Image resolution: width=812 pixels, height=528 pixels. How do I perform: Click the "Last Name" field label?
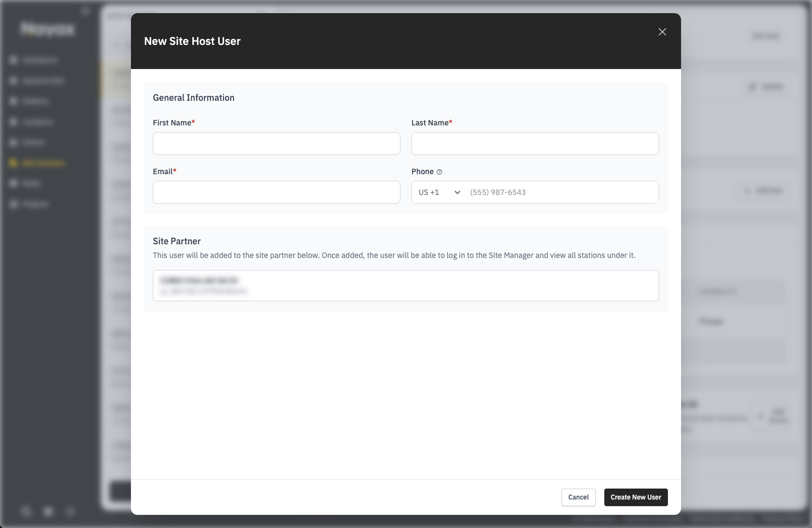click(x=432, y=123)
